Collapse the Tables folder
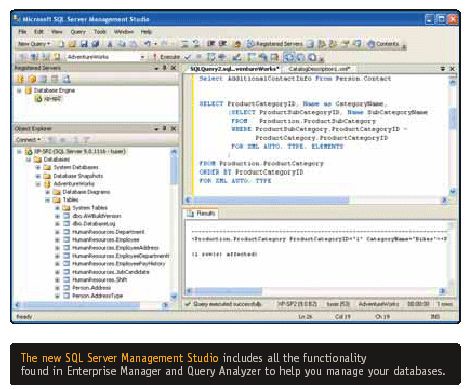The width and height of the screenshot is (472, 389). coord(47,200)
